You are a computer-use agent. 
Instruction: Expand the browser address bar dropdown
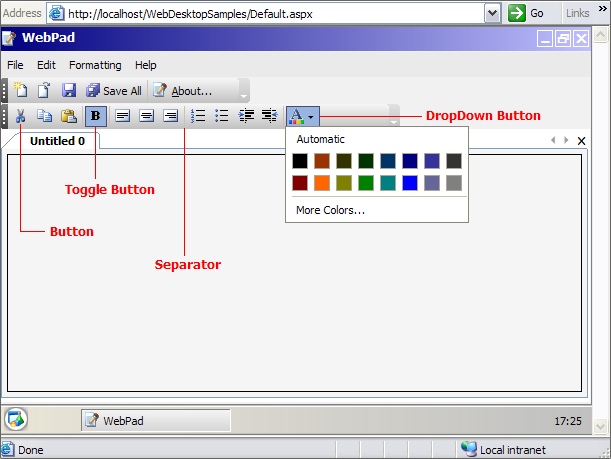[492, 13]
